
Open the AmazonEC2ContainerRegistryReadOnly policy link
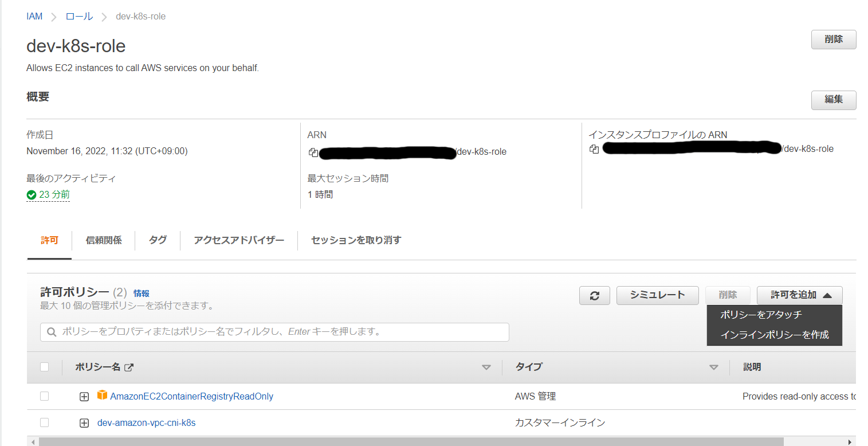191,396
